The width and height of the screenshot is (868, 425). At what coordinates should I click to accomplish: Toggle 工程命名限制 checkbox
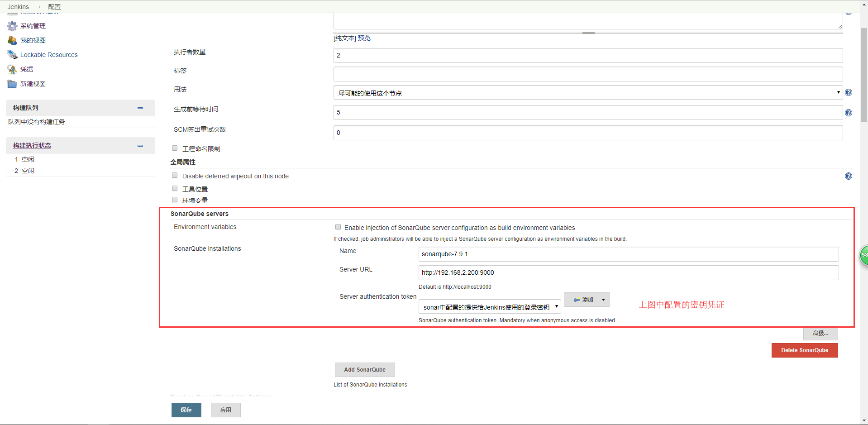click(175, 148)
